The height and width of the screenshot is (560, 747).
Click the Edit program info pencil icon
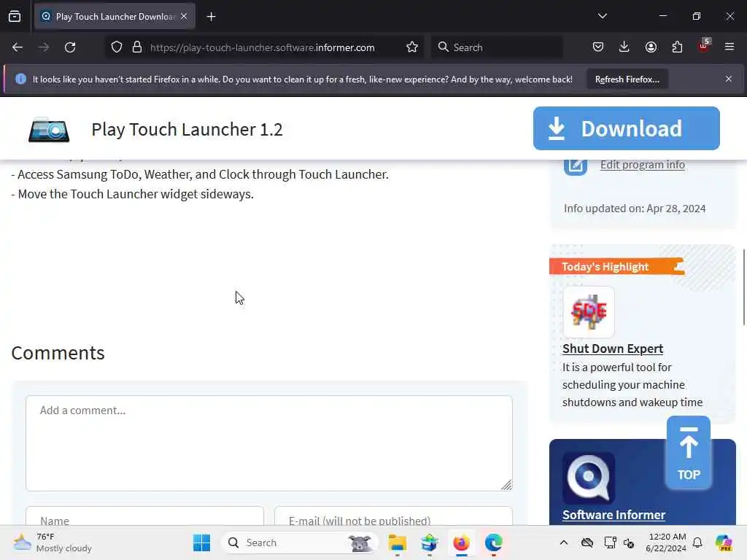576,166
